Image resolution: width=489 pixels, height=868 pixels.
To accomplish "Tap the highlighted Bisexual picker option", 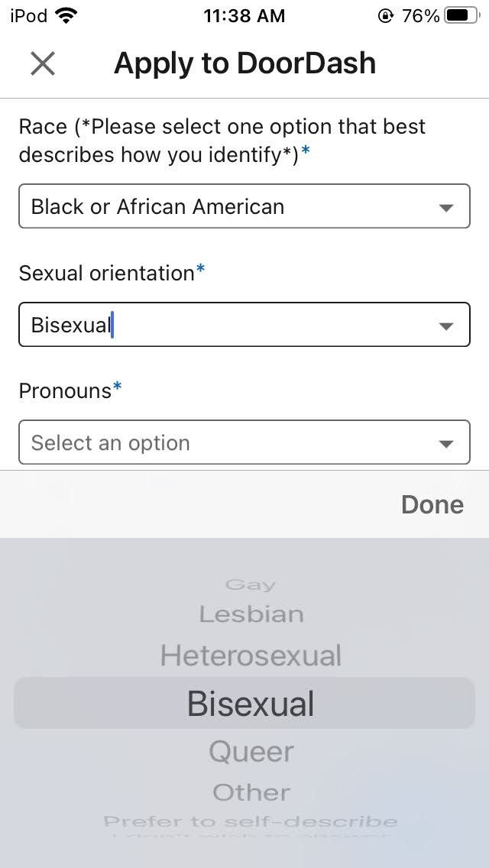I will click(251, 704).
